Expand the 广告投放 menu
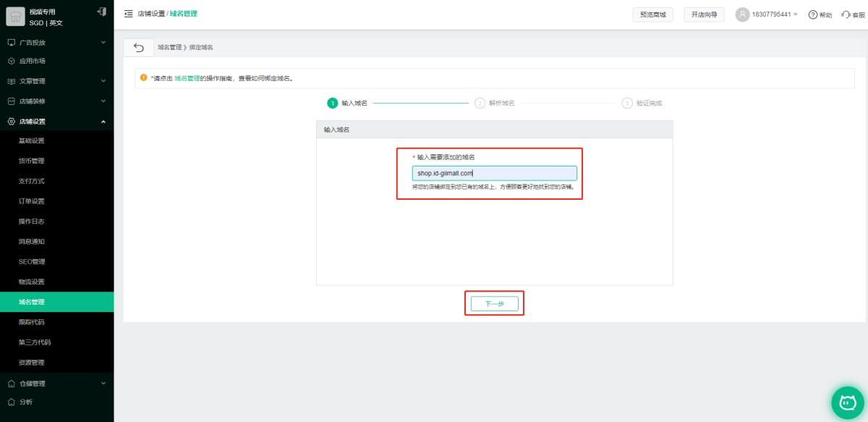The width and height of the screenshot is (868, 422). coord(56,42)
